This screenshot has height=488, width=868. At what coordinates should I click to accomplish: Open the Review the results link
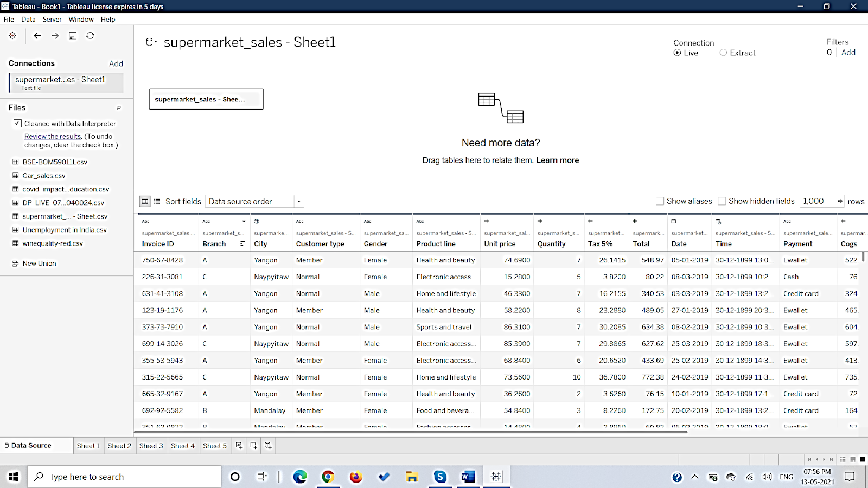tap(53, 137)
